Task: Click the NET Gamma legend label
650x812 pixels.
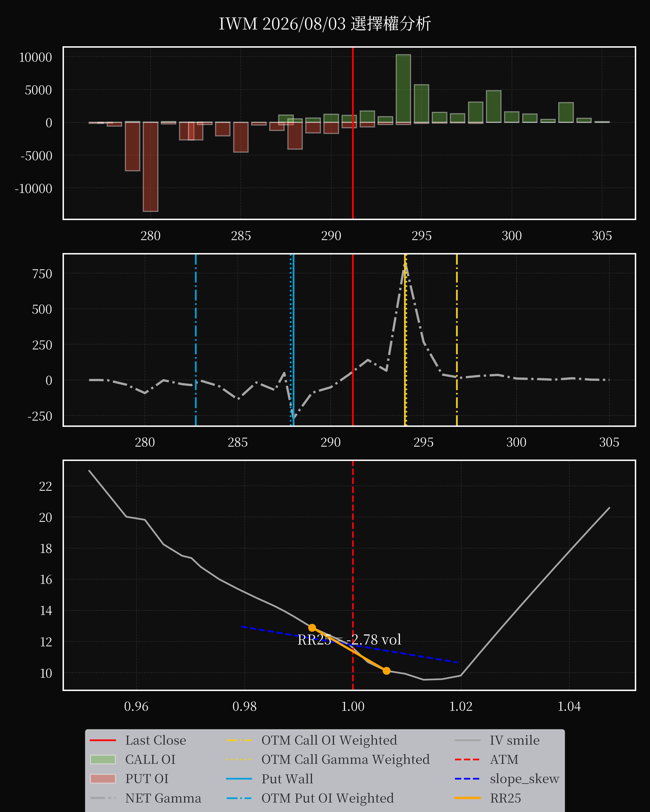Action: pyautogui.click(x=163, y=798)
